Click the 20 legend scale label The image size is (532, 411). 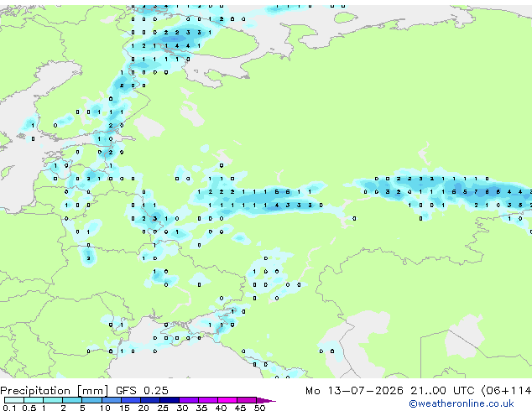click(x=143, y=408)
